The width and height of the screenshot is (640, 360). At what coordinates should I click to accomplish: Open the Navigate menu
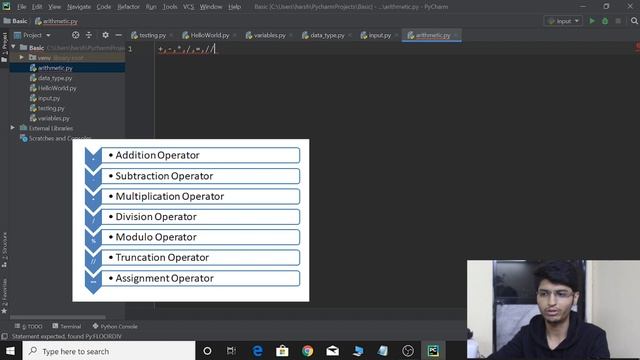click(x=79, y=7)
